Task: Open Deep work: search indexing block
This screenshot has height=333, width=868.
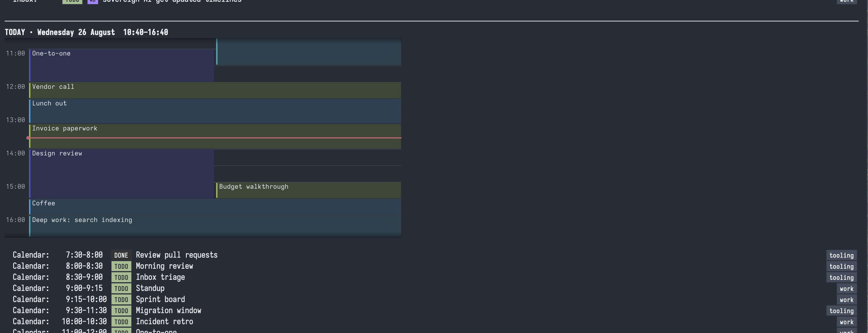Action: coord(215,226)
